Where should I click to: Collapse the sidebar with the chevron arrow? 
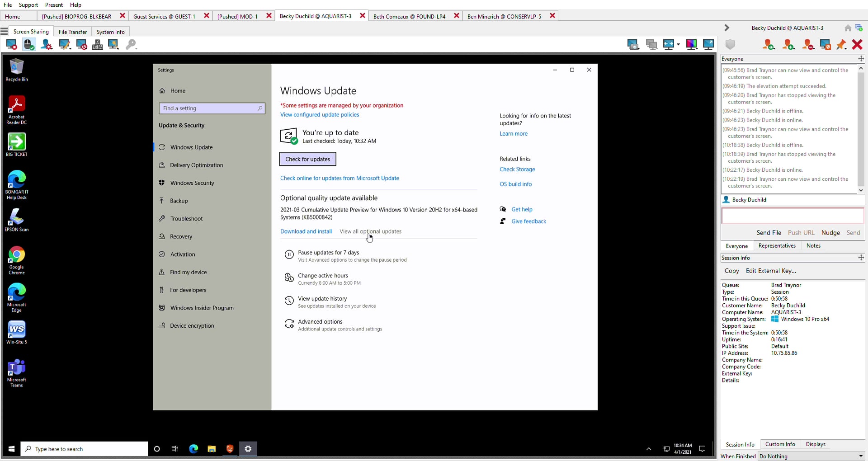pyautogui.click(x=726, y=28)
